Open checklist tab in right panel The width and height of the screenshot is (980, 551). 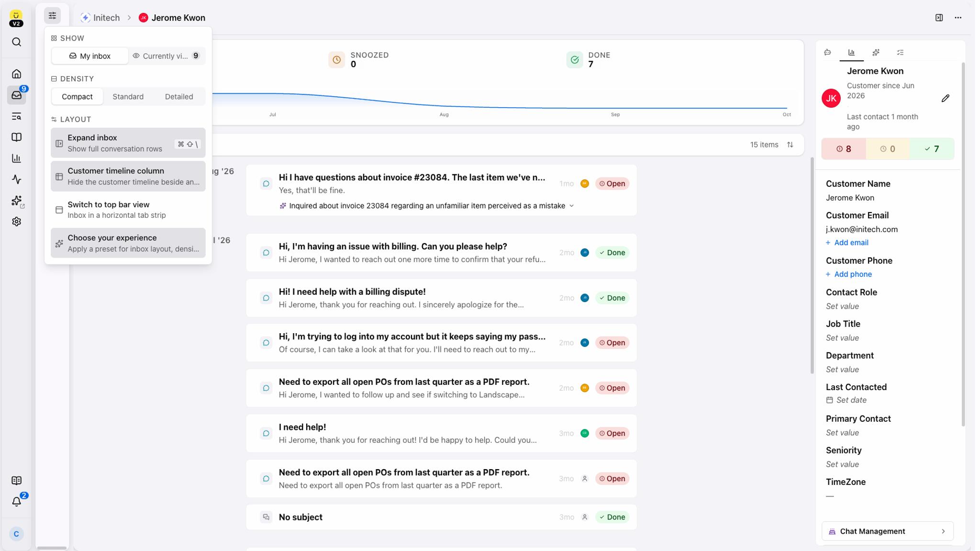coord(900,53)
